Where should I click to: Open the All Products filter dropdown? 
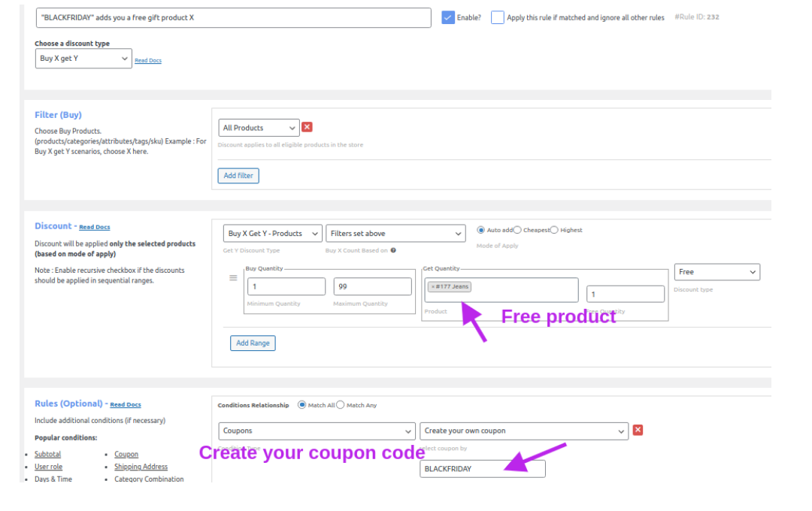259,128
